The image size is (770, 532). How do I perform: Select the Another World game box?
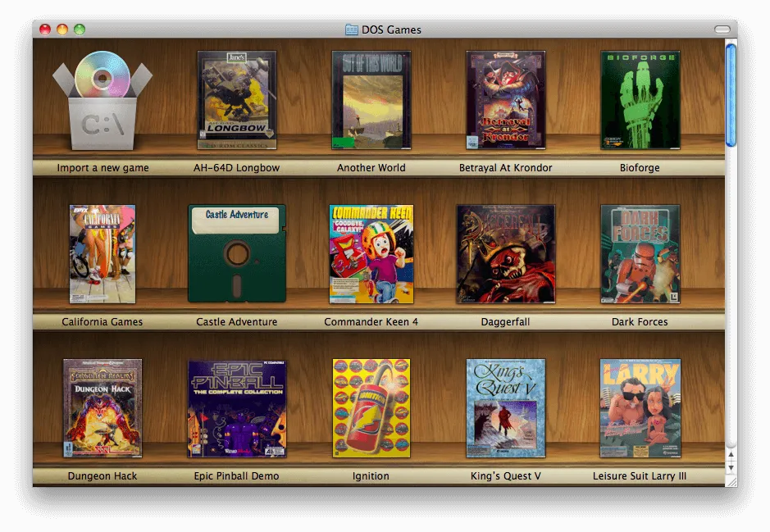[371, 98]
